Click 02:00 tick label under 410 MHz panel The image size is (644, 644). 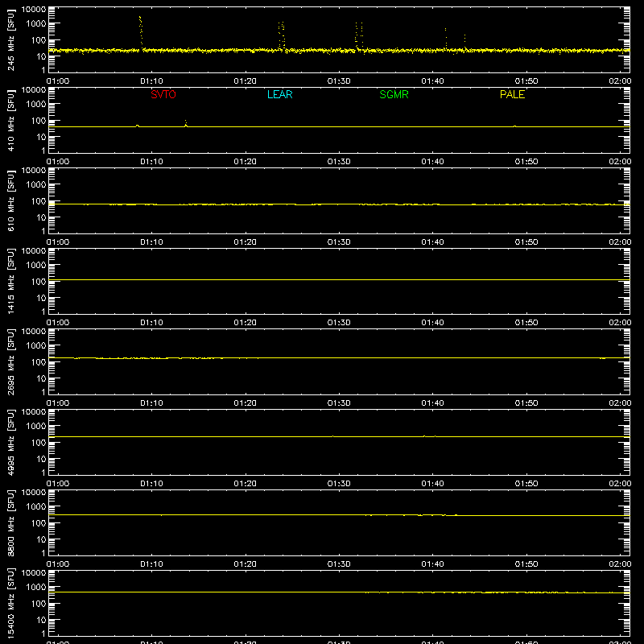pyautogui.click(x=620, y=162)
